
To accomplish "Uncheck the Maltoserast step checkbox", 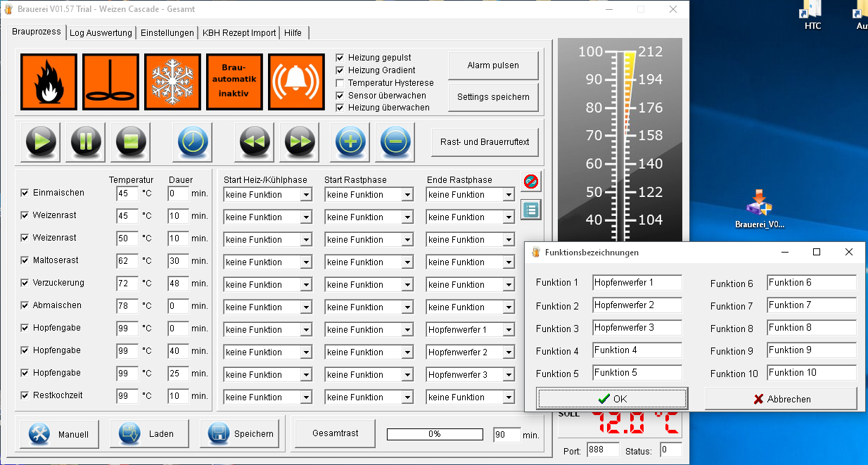I will pos(25,260).
